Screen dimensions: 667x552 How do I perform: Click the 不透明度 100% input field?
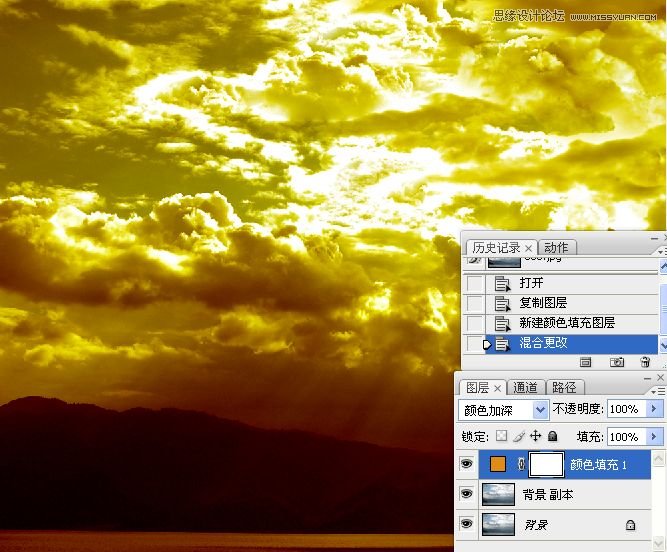[627, 409]
